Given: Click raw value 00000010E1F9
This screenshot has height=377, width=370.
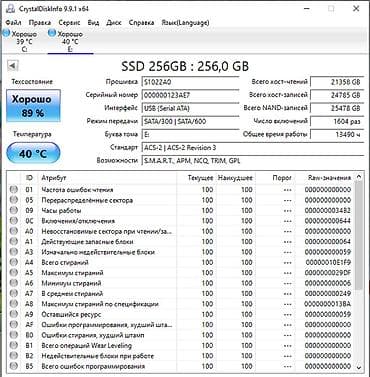Looking at the screenshot, I should 328,263.
